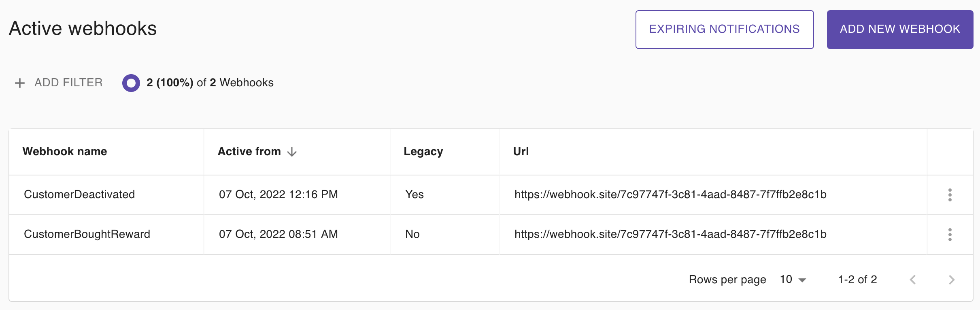Sort by the Active from column header

(249, 152)
